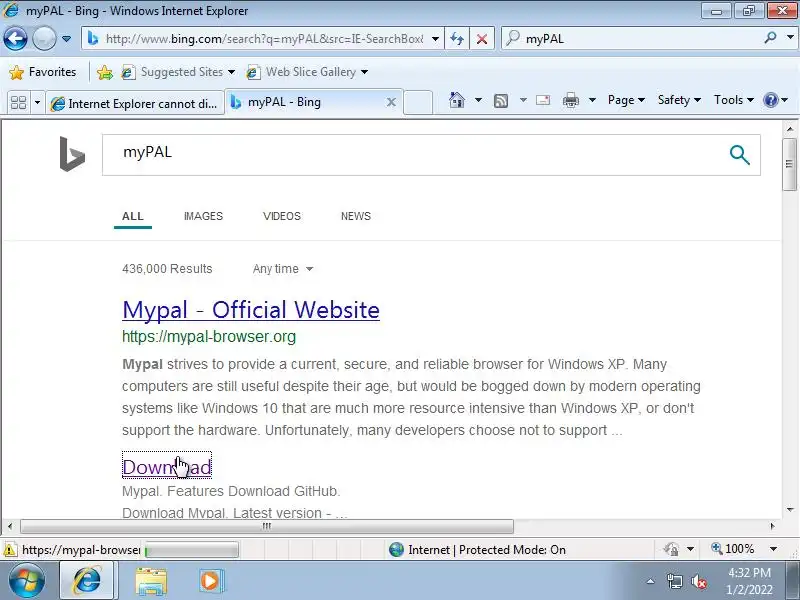Expand the Home button dropdown arrow

coord(478,100)
